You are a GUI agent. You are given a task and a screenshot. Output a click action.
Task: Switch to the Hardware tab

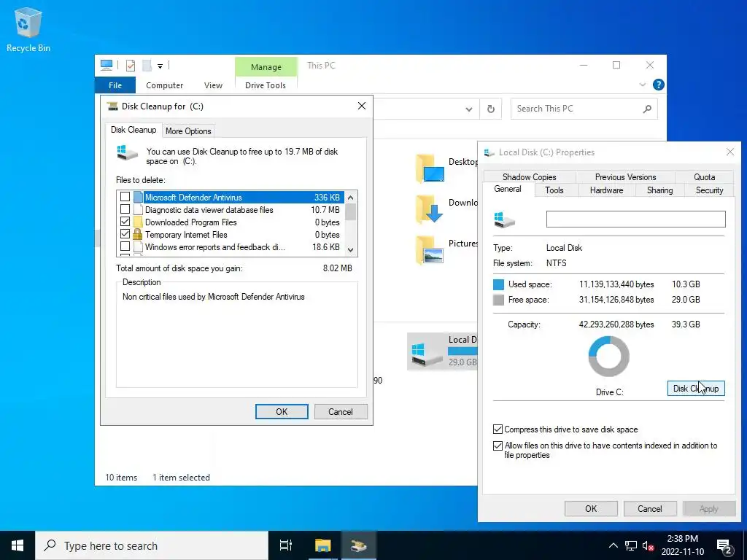click(x=606, y=190)
